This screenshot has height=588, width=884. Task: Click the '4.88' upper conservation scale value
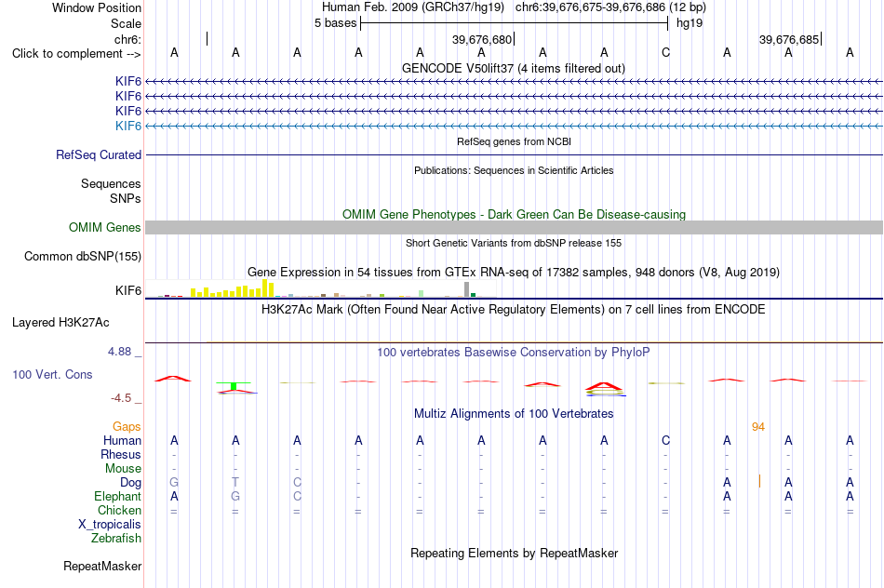point(119,352)
